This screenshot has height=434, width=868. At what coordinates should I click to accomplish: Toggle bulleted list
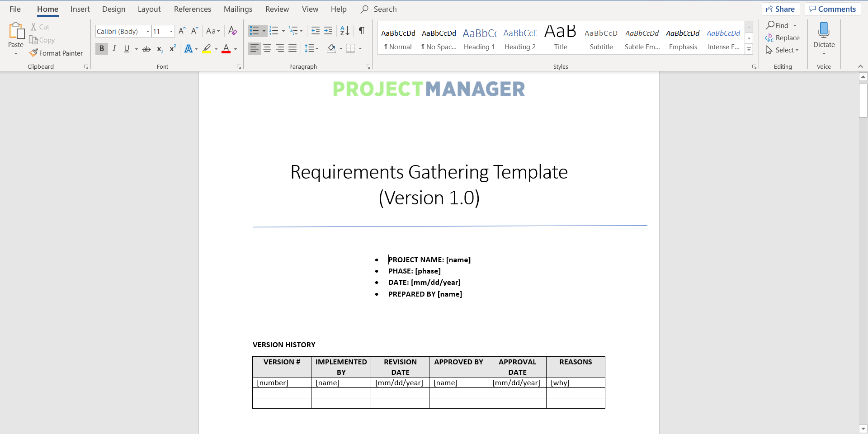[254, 31]
